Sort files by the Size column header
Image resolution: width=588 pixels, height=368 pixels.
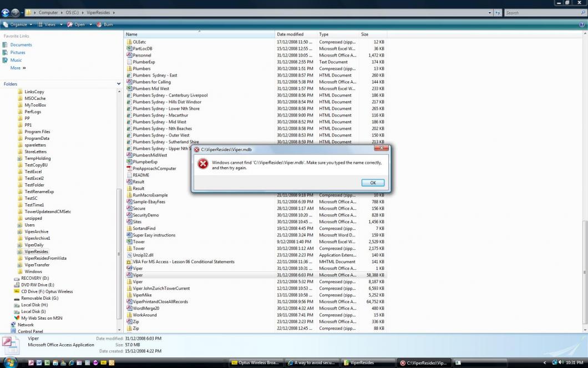pos(373,34)
